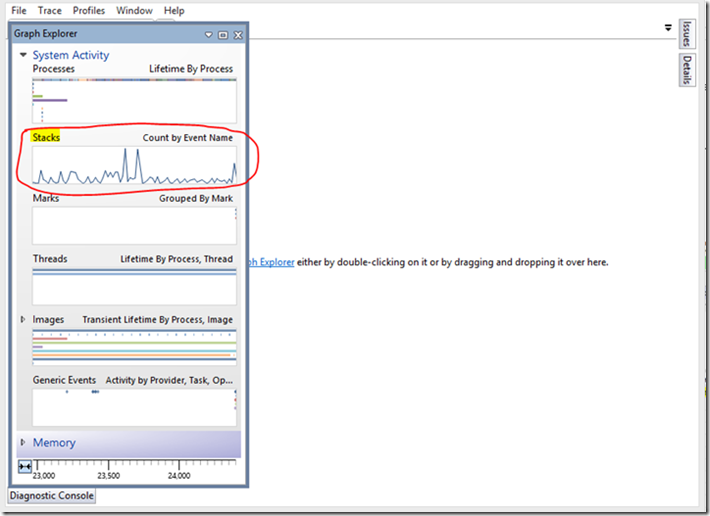Viewport: 710px width, 516px height.
Task: Click the zoom-to-fit timeline icon
Action: coord(25,466)
